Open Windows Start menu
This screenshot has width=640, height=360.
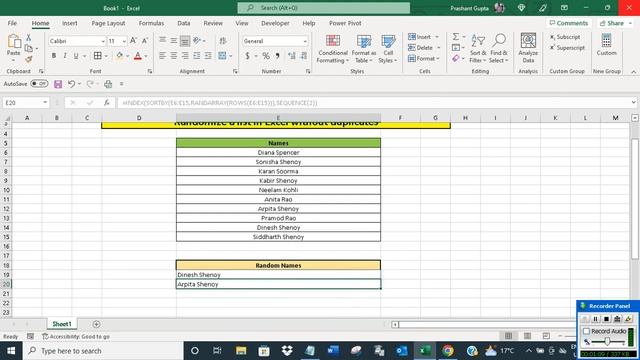click(x=11, y=351)
